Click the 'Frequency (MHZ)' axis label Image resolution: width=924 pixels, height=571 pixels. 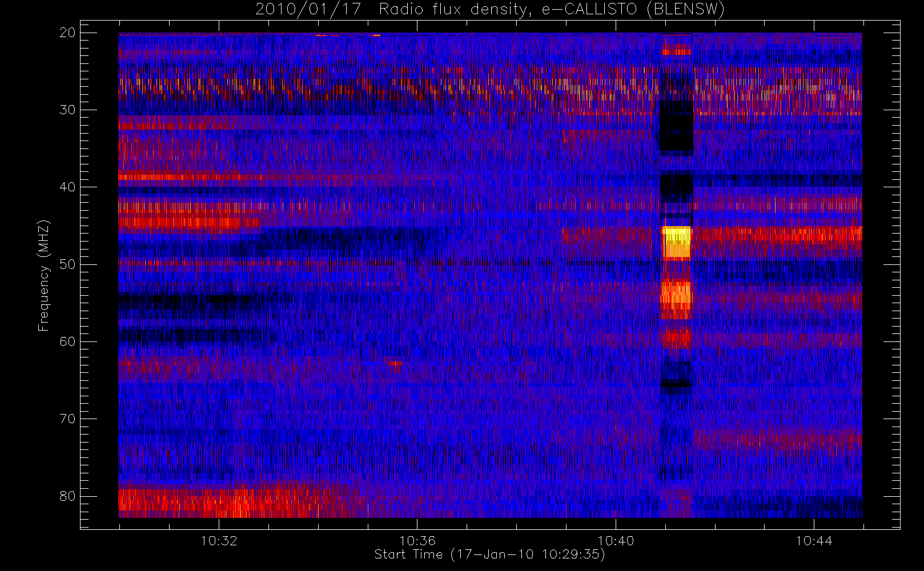[x=43, y=275]
